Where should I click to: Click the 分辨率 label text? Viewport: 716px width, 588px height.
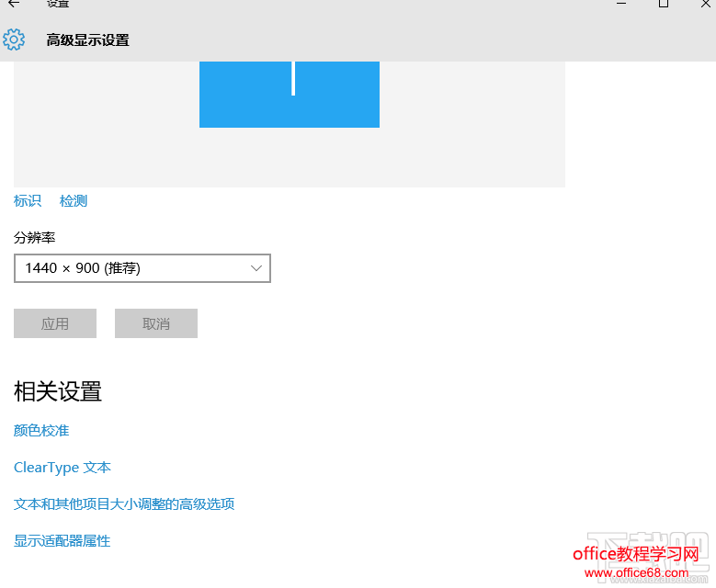pos(35,237)
